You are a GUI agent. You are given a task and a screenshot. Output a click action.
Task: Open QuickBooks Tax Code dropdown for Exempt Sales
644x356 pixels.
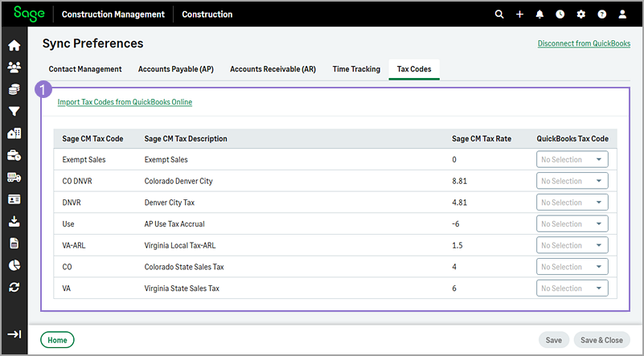tap(572, 160)
